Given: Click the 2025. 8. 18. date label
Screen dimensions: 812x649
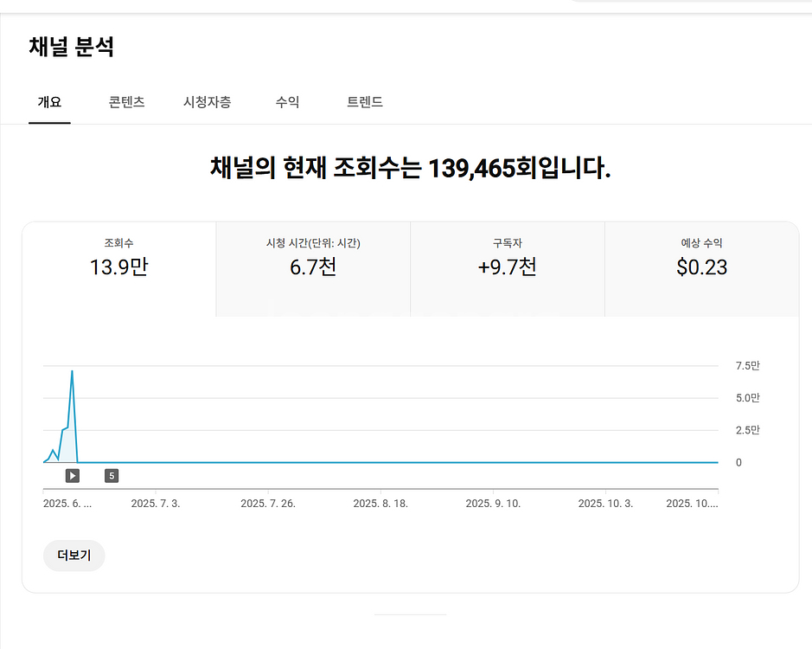Looking at the screenshot, I should click(380, 504).
